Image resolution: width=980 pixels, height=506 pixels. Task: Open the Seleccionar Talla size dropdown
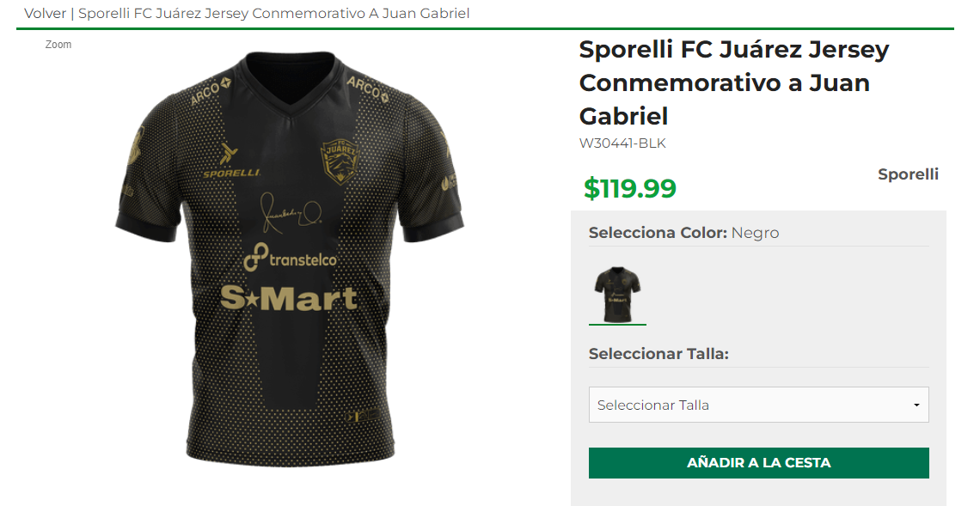click(759, 405)
